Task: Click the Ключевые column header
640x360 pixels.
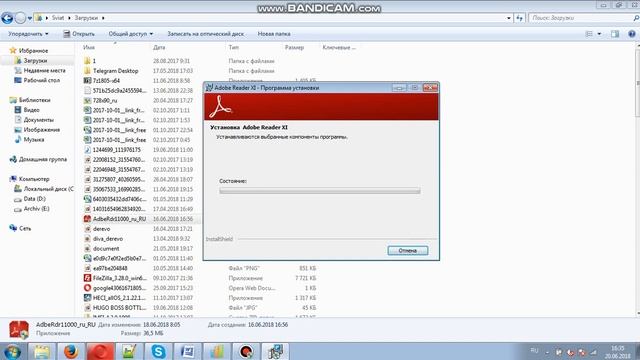Action: [339, 47]
